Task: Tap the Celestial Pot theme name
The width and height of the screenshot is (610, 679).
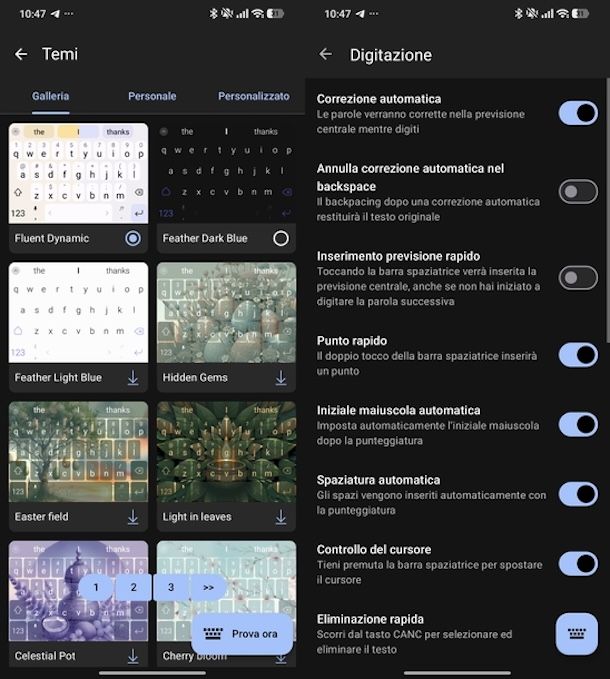Action: pyautogui.click(x=45, y=656)
